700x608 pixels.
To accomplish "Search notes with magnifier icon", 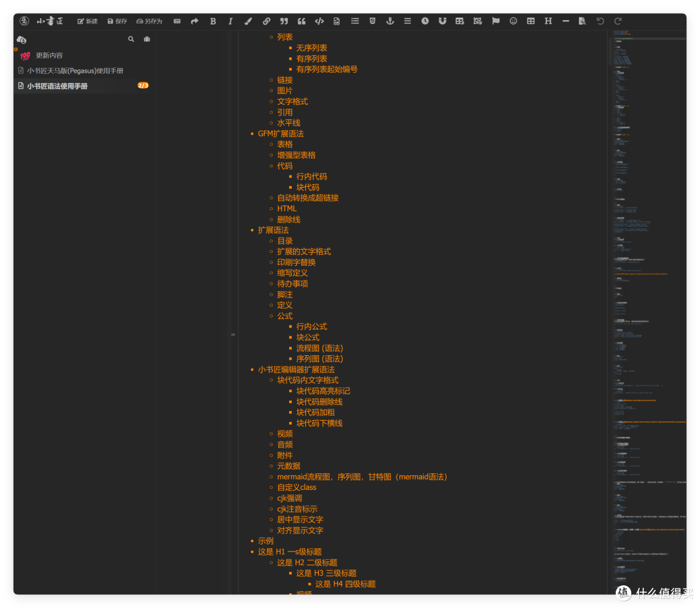I will coord(131,40).
